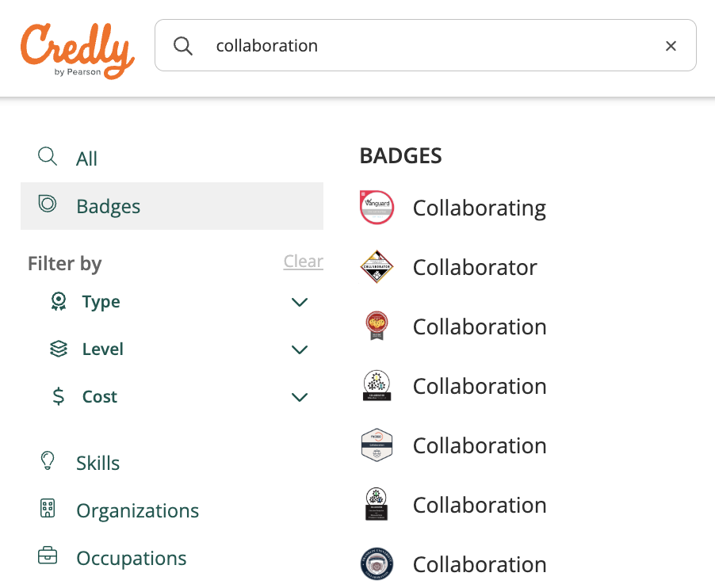Click the Vanguard Collaborating badge thumbnail
The width and height of the screenshot is (715, 588).
(377, 207)
